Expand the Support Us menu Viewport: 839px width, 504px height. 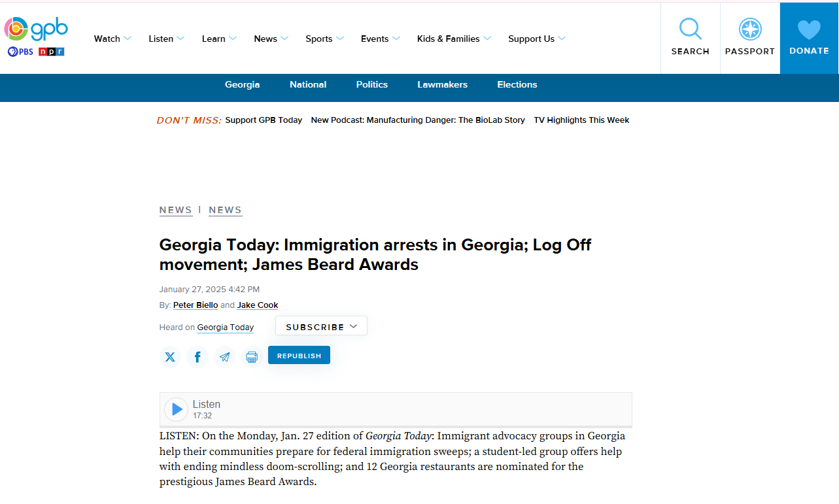click(536, 39)
